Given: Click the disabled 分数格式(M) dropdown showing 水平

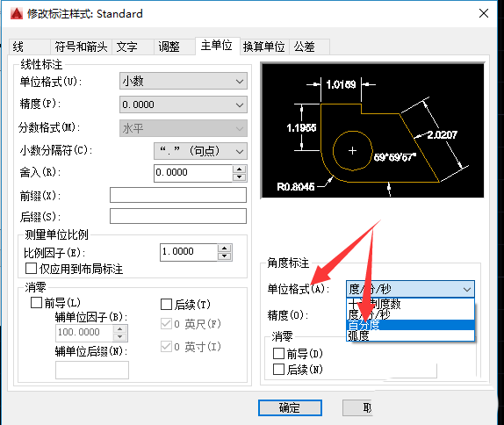Looking at the screenshot, I should click(184, 128).
